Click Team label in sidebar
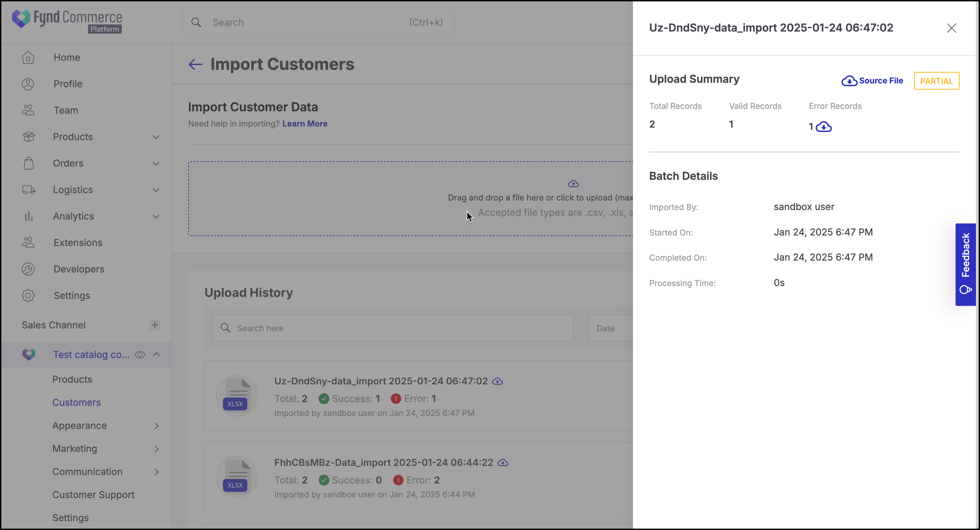The height and width of the screenshot is (530, 980). (x=66, y=110)
